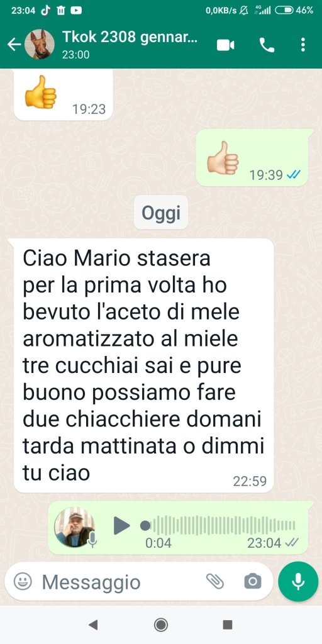Play the 0:04 voice message

pyautogui.click(x=121, y=525)
